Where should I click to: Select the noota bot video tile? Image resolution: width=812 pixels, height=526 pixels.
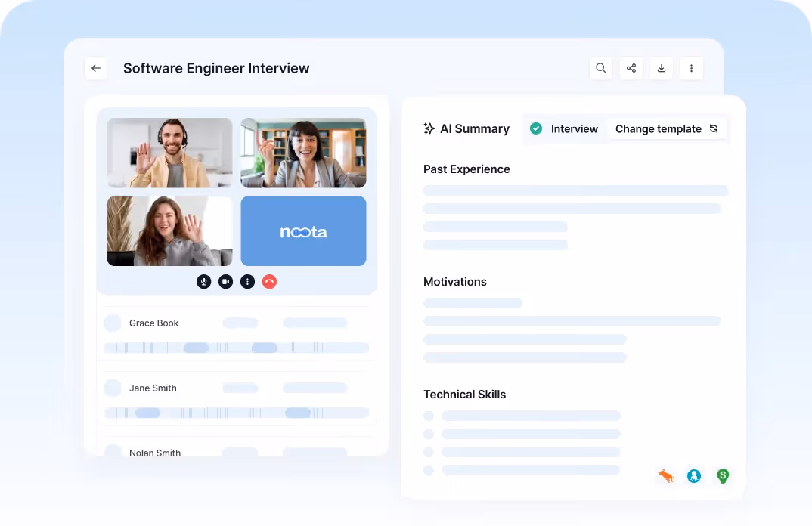pos(303,231)
